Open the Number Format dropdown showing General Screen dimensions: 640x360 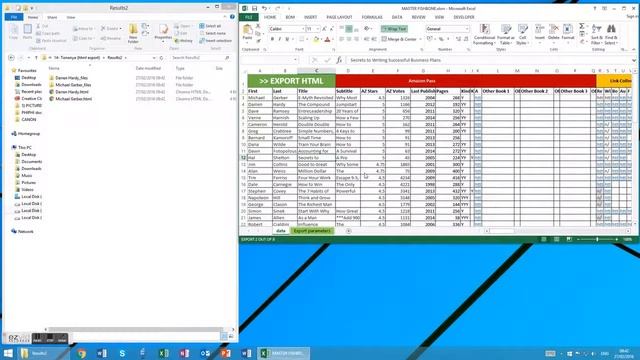[x=467, y=29]
